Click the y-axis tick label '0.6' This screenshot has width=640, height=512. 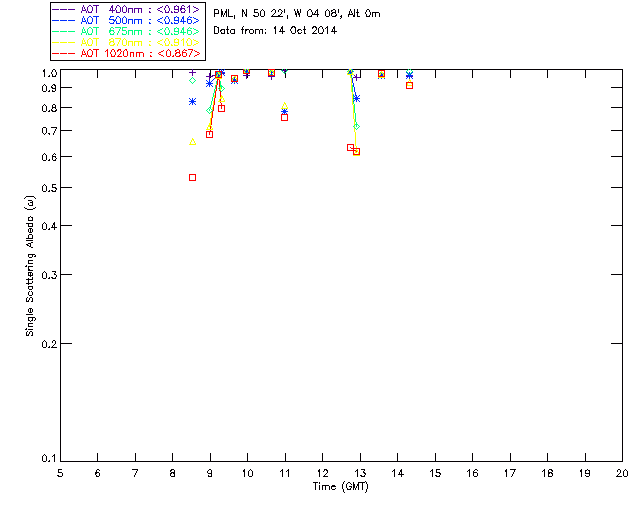tap(49, 158)
